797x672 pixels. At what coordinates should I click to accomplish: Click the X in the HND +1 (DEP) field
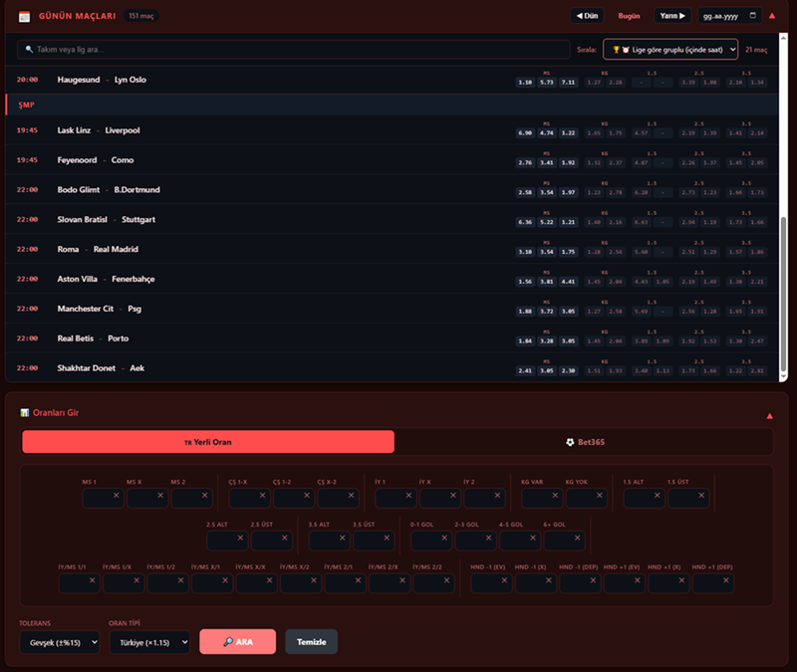726,580
